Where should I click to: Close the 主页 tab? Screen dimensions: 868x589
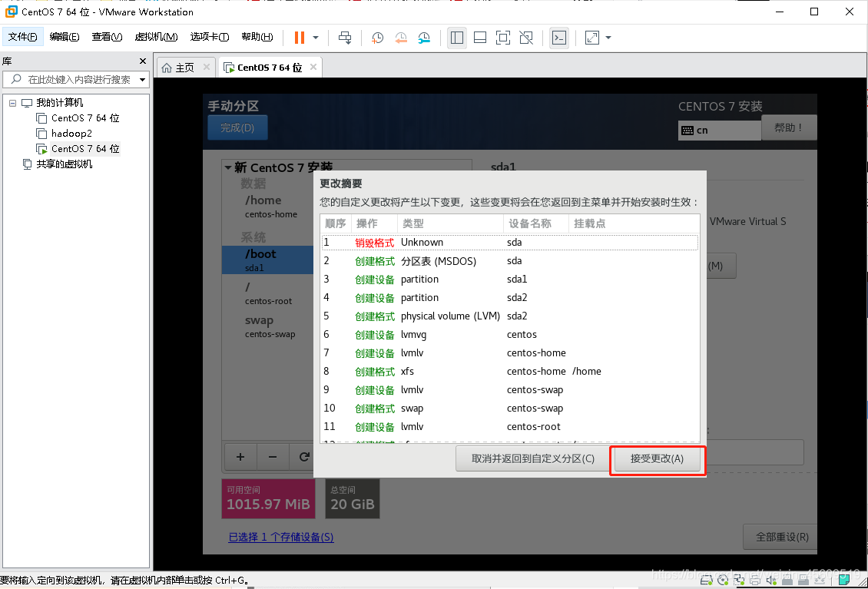207,67
